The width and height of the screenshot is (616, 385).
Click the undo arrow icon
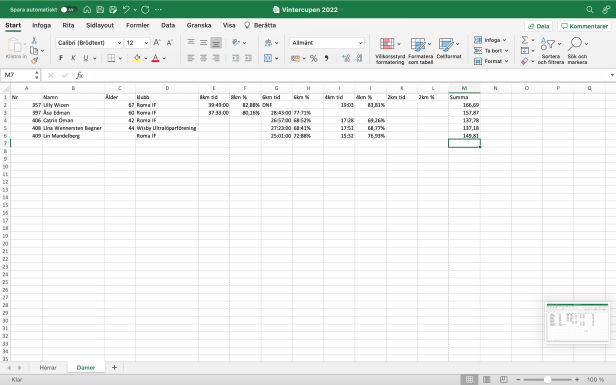coord(126,9)
